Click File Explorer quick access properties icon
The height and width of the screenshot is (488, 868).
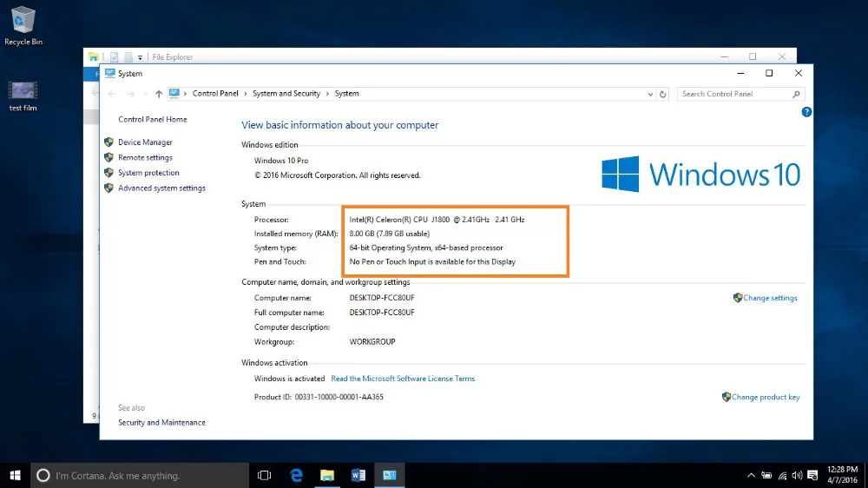114,57
